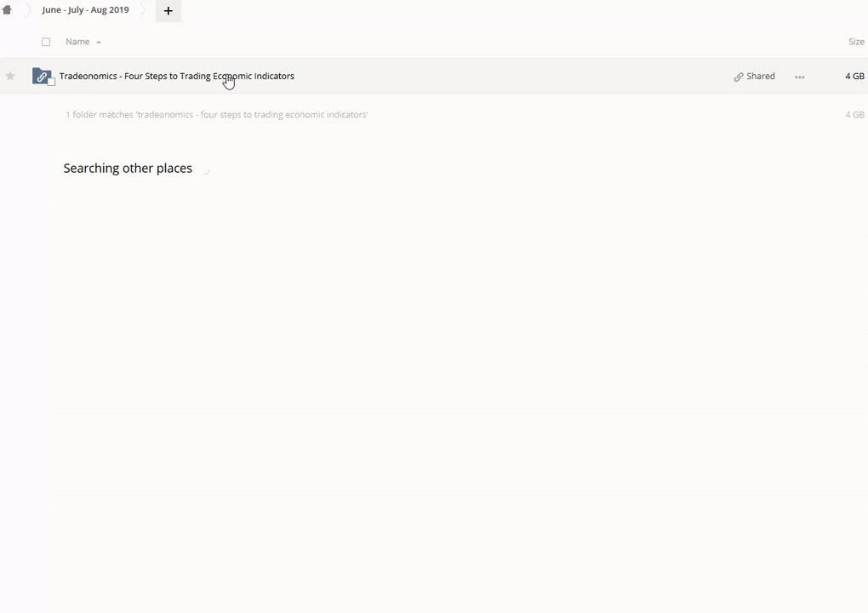The image size is (868, 613).
Task: Open the Tradeonomics - Four Steps folder
Action: 176,76
